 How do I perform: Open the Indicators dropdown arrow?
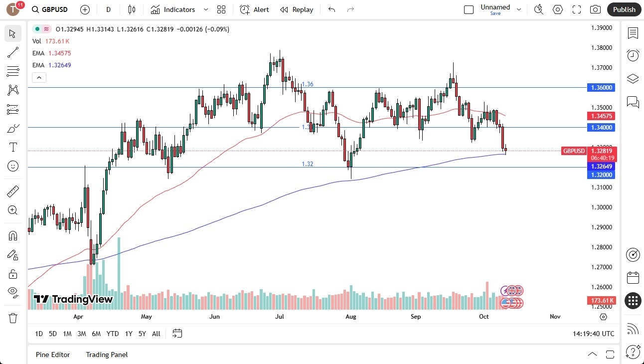tap(205, 9)
